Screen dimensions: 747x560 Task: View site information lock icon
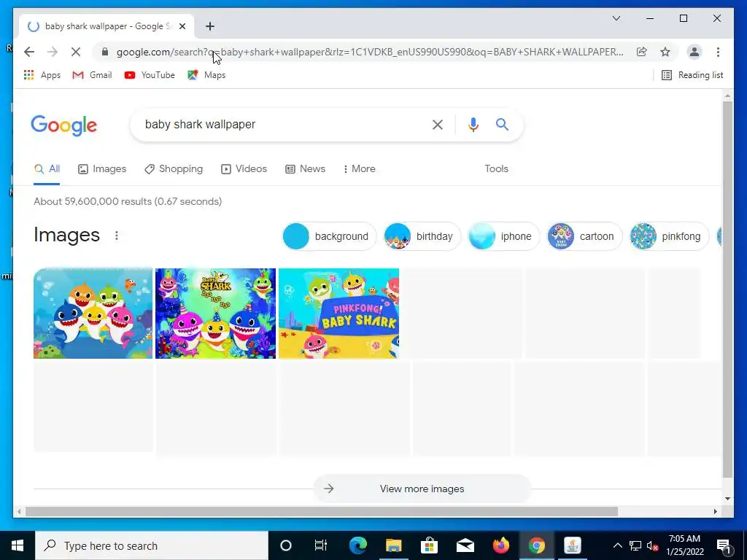point(105,52)
